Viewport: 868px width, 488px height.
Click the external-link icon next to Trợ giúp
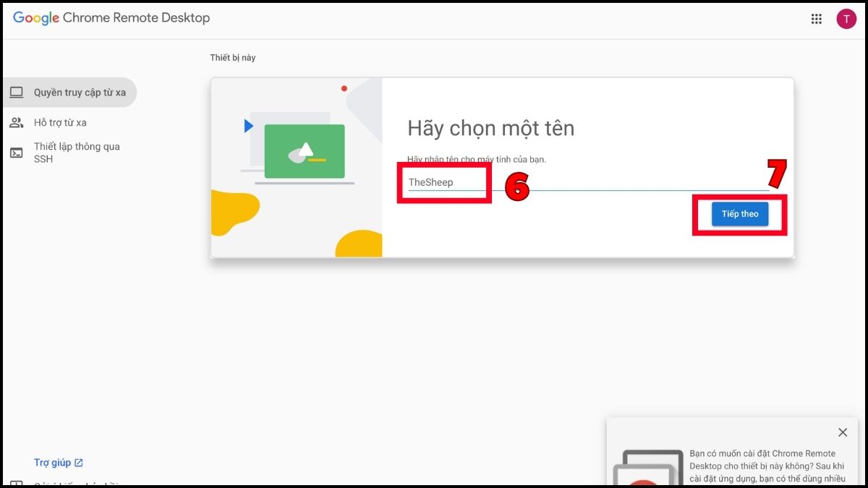pos(79,463)
